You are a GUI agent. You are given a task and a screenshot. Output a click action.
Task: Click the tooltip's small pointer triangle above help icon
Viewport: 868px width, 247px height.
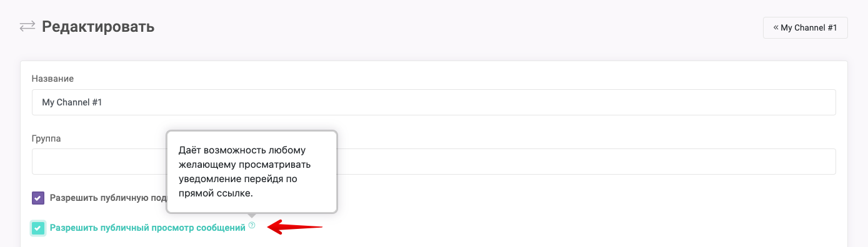pos(252,216)
